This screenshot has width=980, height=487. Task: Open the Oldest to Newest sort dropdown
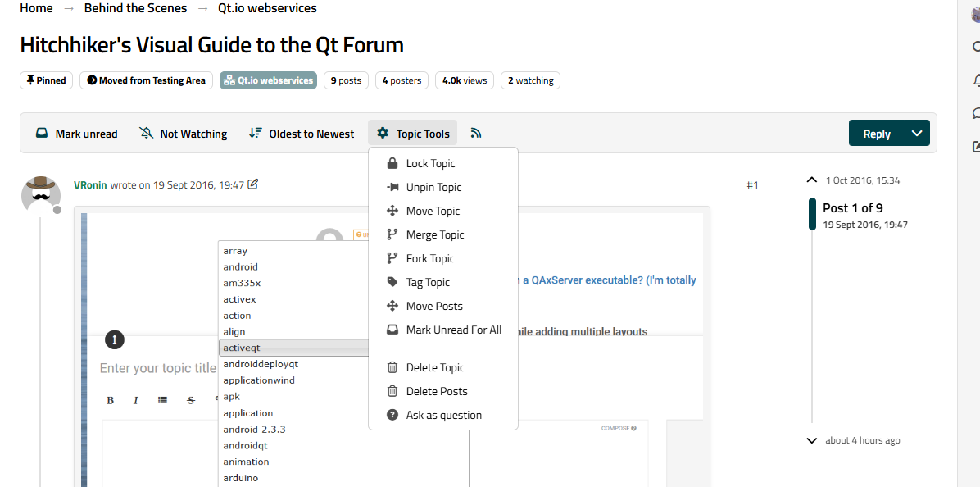302,133
